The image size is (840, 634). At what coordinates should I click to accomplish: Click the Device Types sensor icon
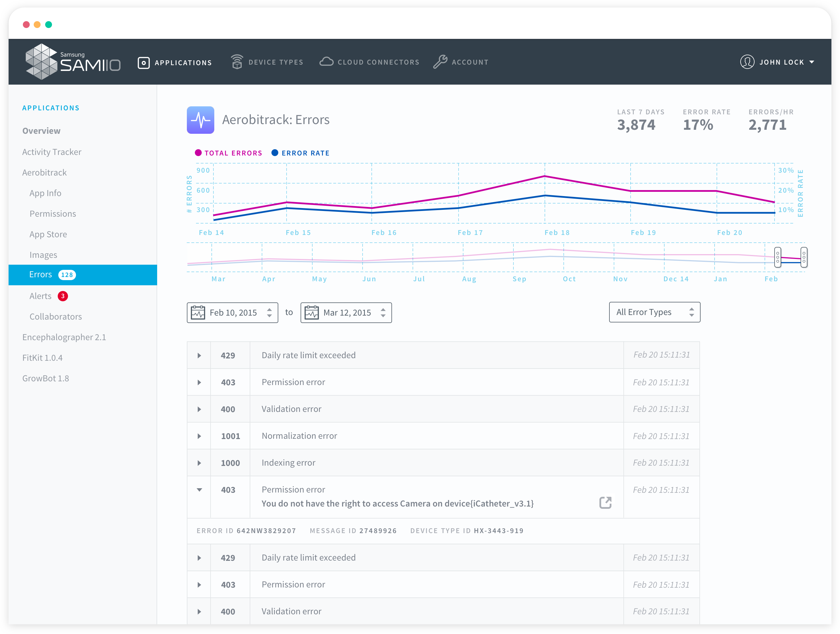tap(237, 62)
